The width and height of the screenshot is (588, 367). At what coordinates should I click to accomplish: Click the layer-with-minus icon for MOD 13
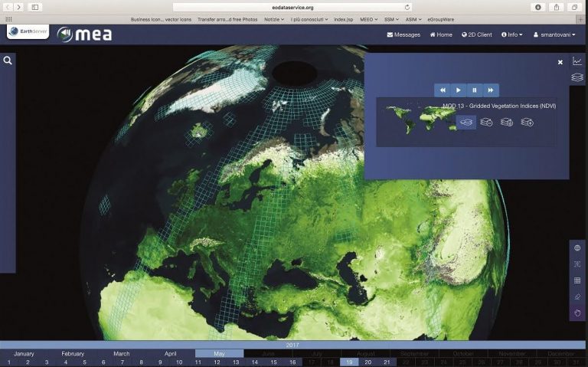click(x=486, y=123)
